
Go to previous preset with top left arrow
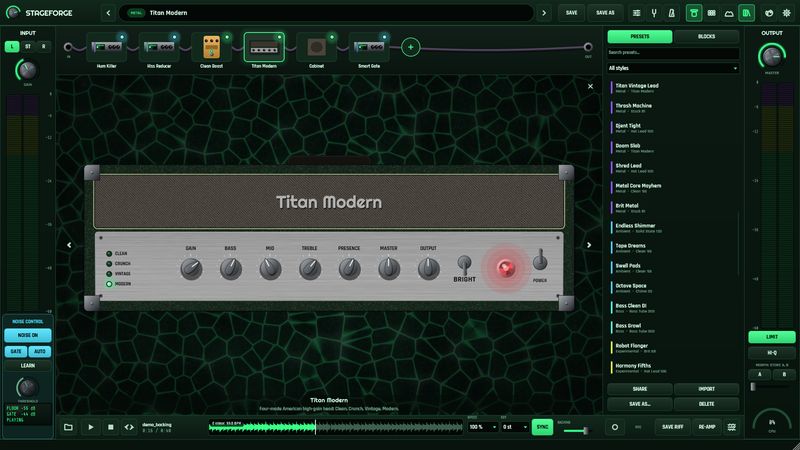(108, 13)
